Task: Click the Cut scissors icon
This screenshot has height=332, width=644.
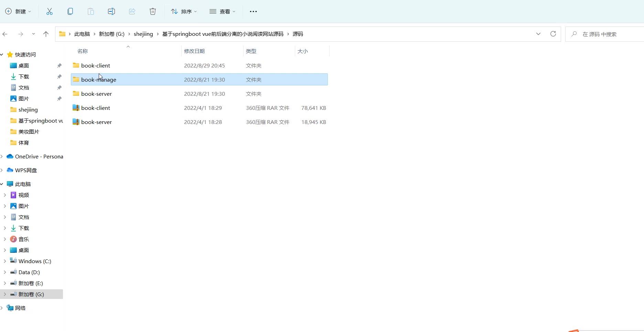Action: coord(50,11)
